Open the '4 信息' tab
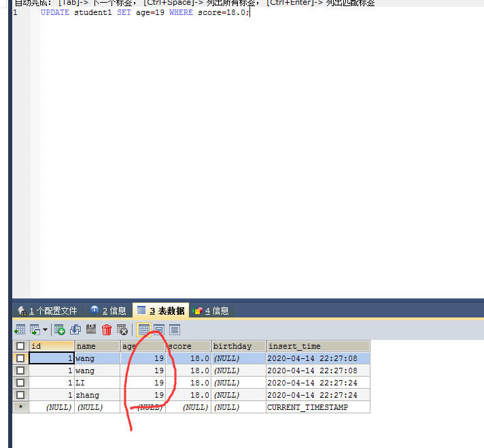 tap(212, 311)
